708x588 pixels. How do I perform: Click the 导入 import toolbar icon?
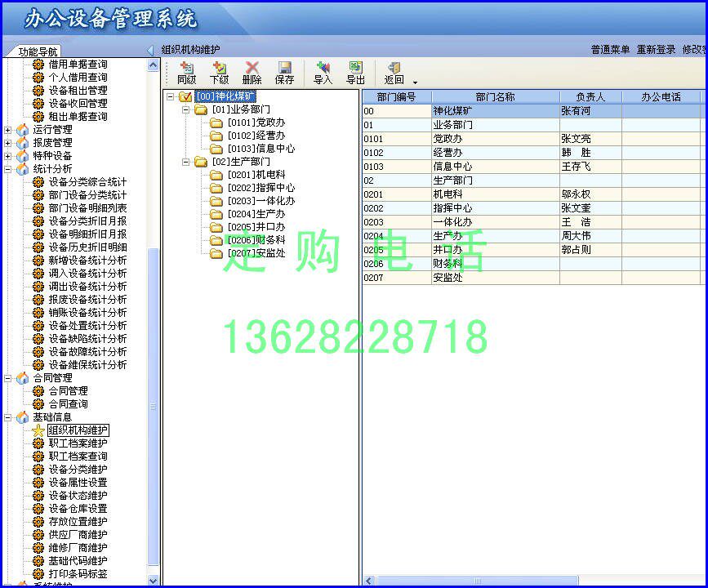(323, 69)
